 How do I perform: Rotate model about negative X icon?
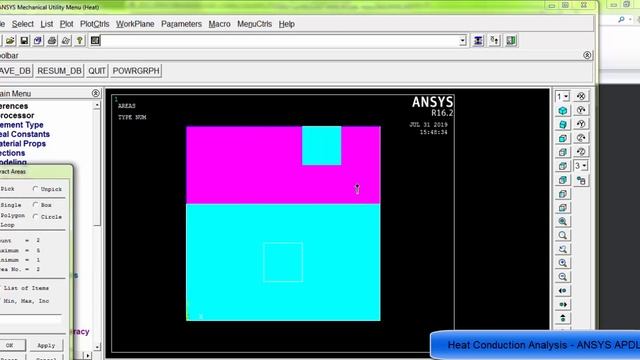(x=581, y=96)
